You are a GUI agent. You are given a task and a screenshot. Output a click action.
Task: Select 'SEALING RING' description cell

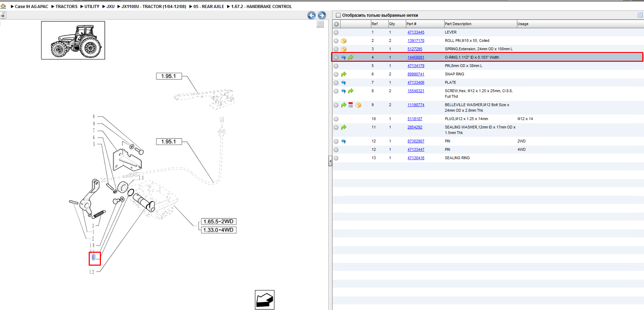click(457, 158)
